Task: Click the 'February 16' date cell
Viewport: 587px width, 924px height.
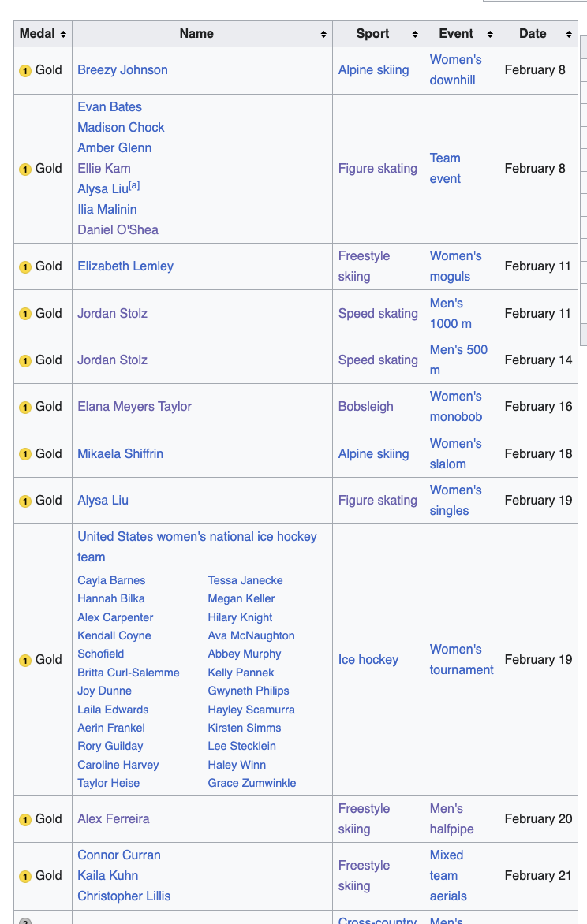Action: pos(538,407)
